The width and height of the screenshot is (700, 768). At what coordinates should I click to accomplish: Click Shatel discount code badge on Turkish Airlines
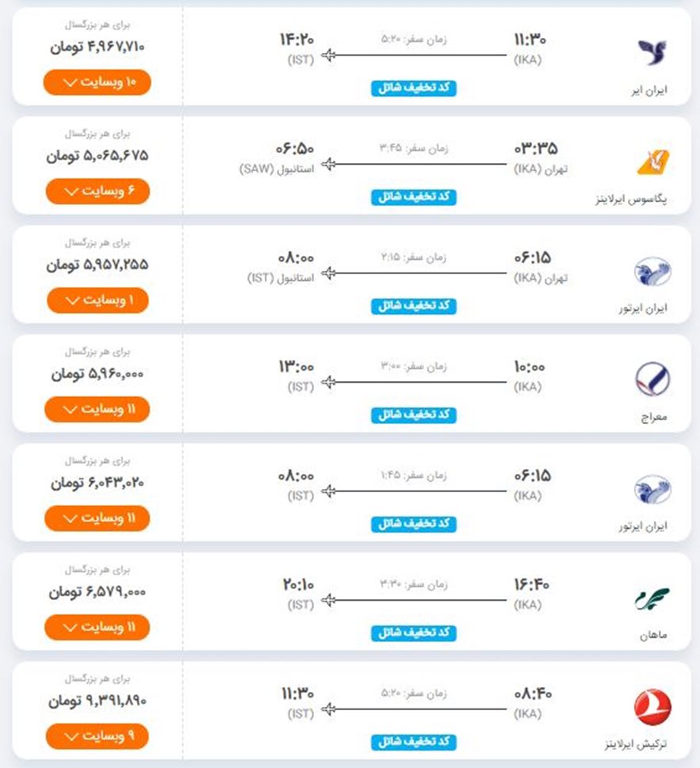[x=414, y=742]
